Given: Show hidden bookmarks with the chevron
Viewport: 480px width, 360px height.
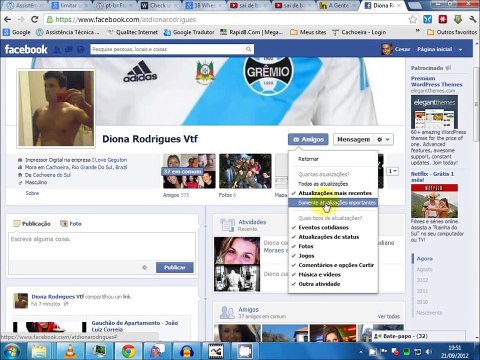Looking at the screenshot, I should point(417,31).
